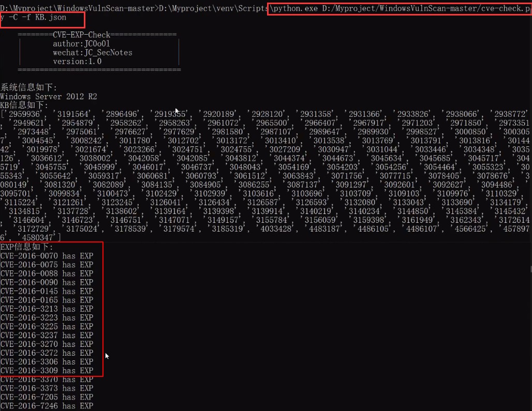
Task: Click the version:1.0 text
Action: (x=77, y=62)
